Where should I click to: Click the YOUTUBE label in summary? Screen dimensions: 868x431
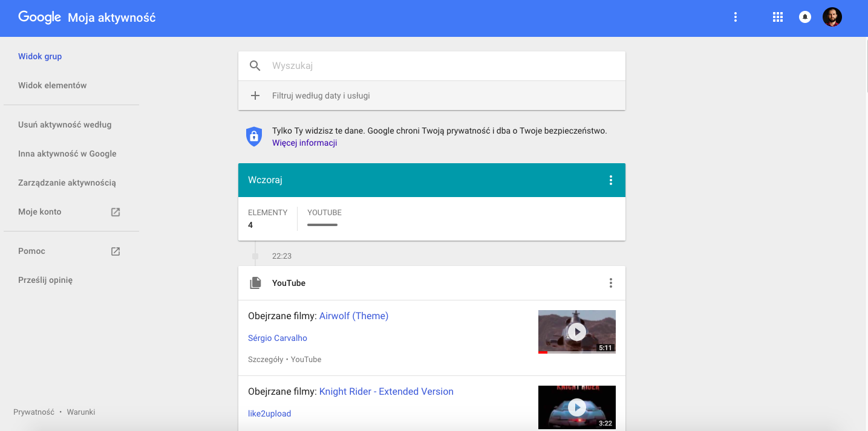point(324,213)
